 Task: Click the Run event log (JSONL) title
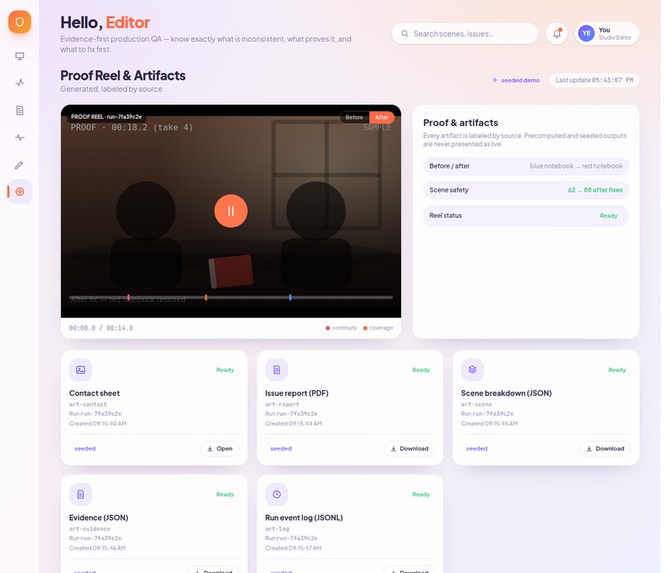pyautogui.click(x=304, y=518)
